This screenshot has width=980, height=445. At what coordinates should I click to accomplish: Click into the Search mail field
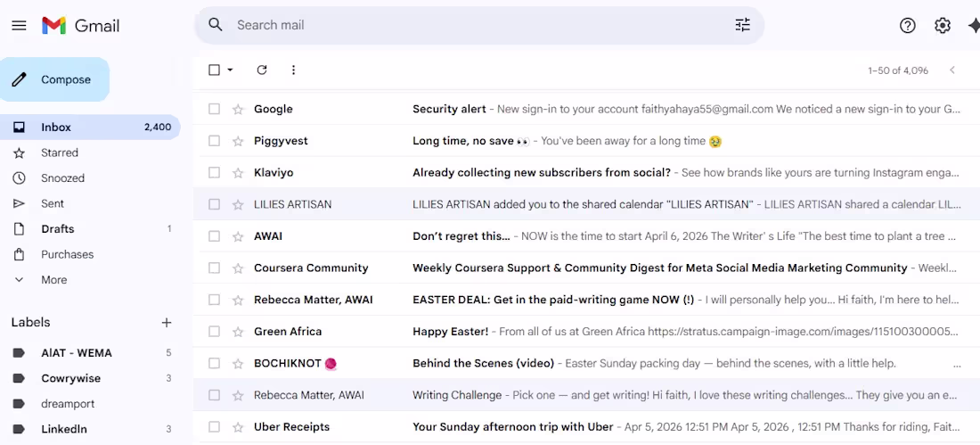(481, 25)
